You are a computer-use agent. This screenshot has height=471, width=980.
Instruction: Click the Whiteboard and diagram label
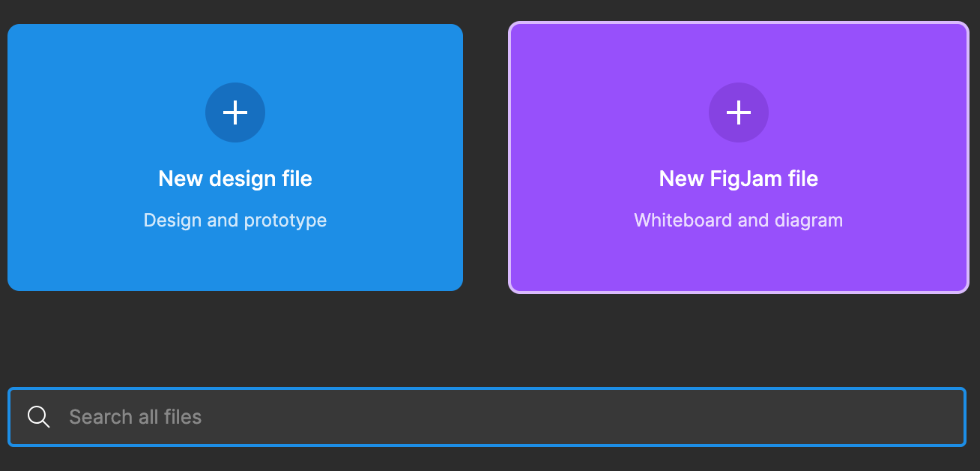coord(739,220)
